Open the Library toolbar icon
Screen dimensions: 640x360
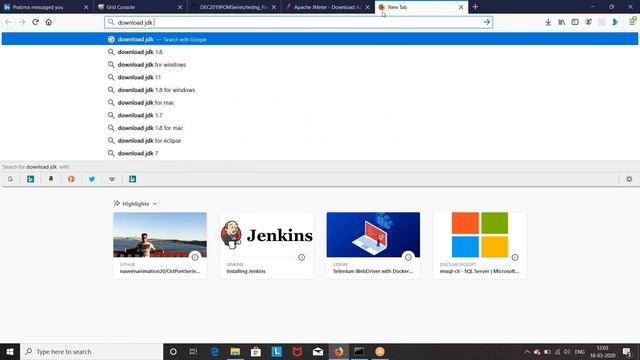click(562, 22)
